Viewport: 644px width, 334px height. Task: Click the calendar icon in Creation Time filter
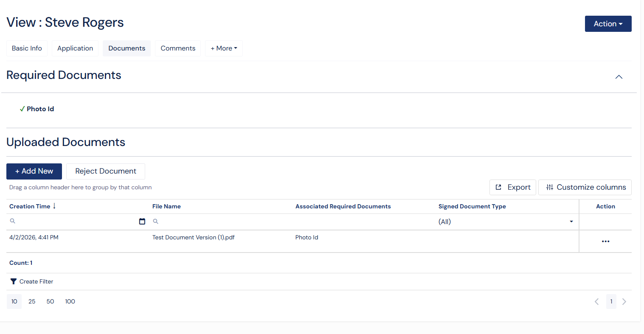click(x=142, y=222)
